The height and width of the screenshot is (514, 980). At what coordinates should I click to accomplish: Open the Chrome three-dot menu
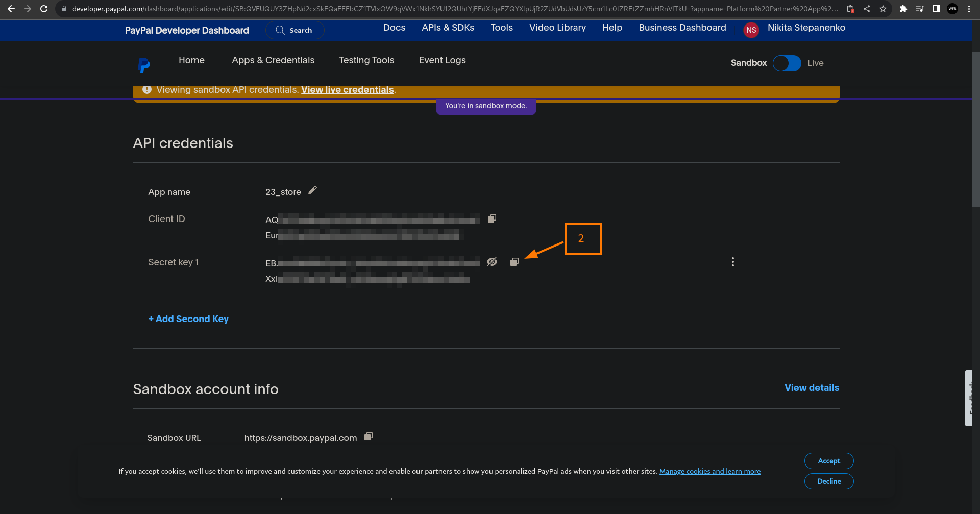tap(969, 9)
